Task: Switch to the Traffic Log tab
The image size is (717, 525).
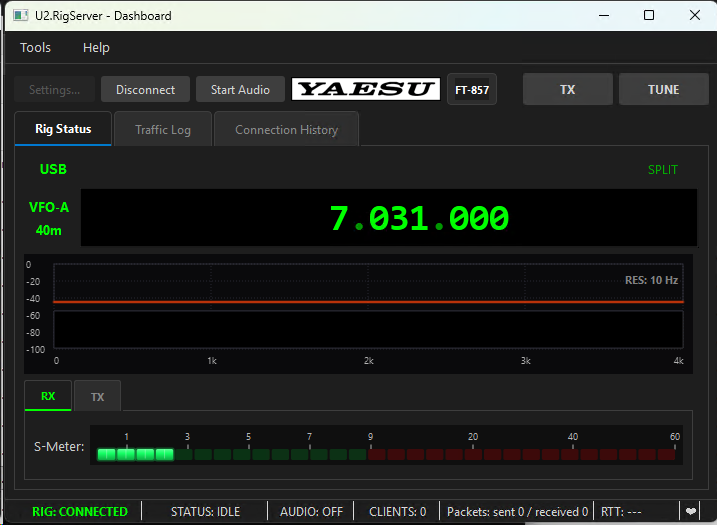Action: pos(163,130)
